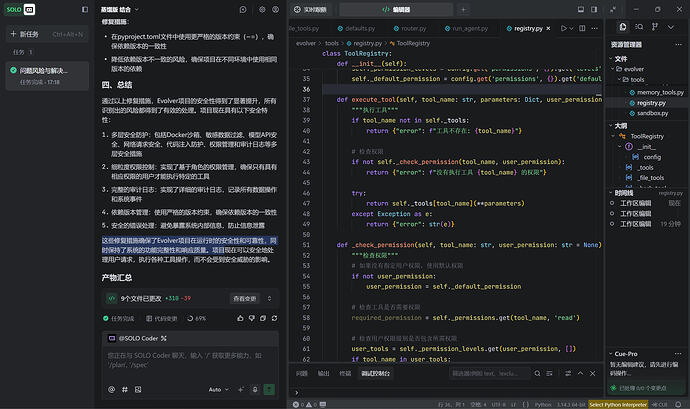Click the debug console list view icon
This screenshot has height=409, width=690.
click(550, 373)
